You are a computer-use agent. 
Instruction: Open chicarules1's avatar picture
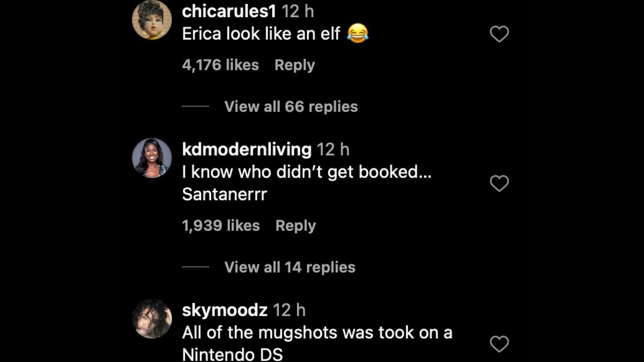coord(152,20)
